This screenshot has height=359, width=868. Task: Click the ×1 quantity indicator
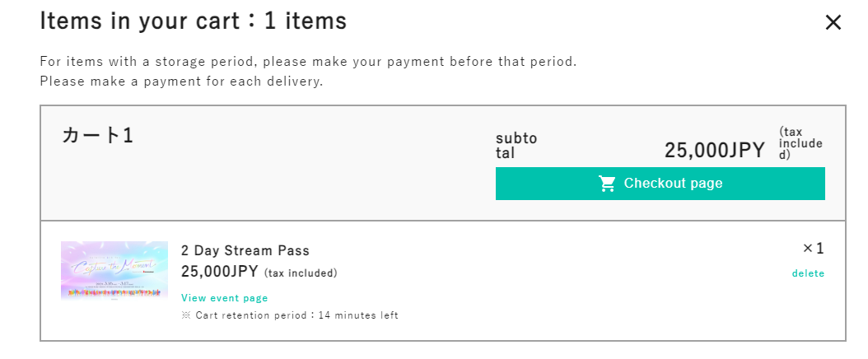pyautogui.click(x=813, y=249)
